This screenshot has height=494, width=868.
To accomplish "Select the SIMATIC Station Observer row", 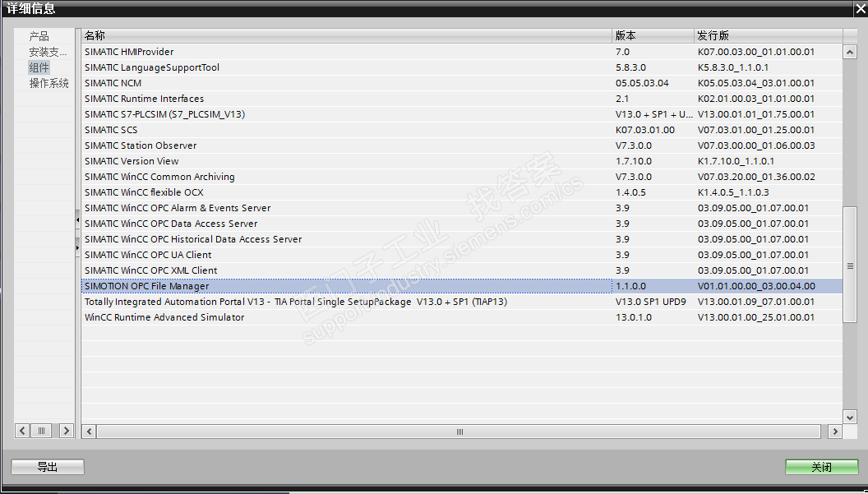I will 462,145.
